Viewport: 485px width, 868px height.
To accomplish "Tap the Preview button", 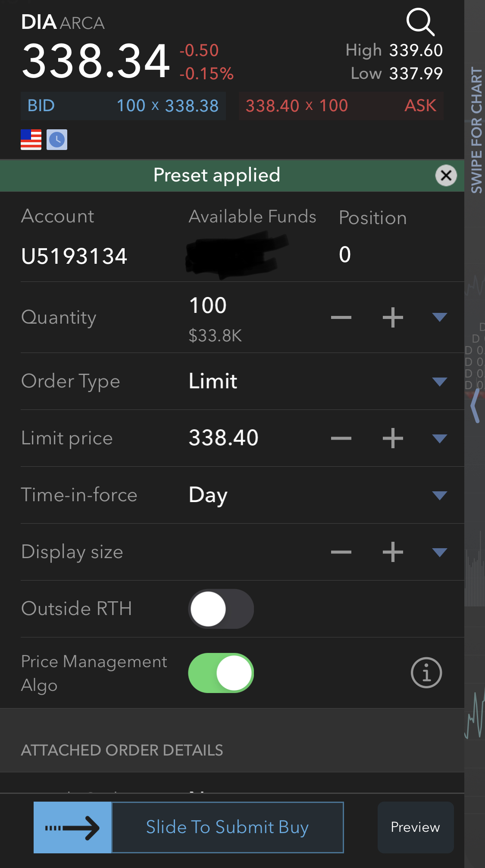I will coord(415,827).
